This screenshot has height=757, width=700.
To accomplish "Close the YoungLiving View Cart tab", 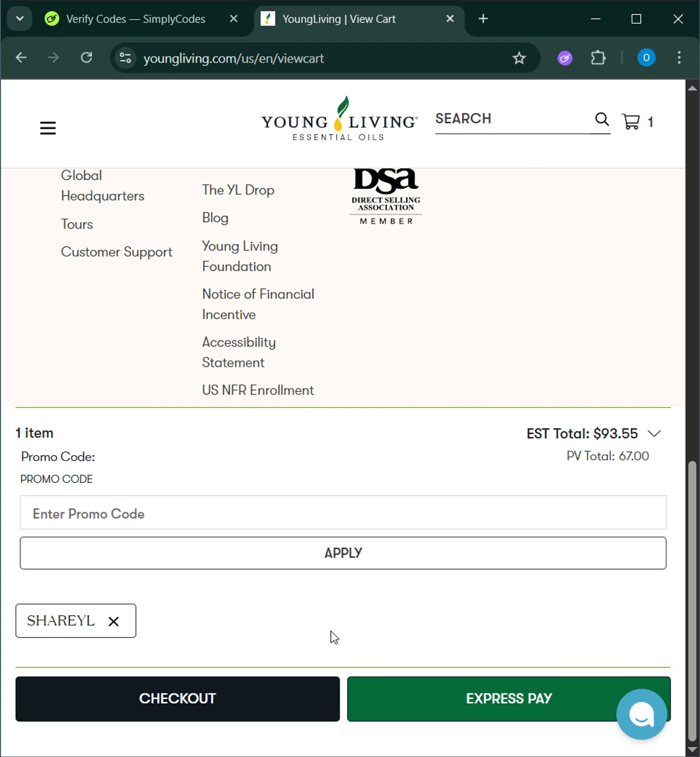I will tap(450, 19).
